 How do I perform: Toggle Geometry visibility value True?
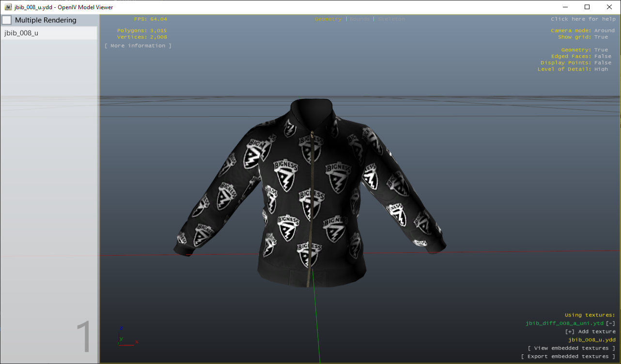coord(601,50)
